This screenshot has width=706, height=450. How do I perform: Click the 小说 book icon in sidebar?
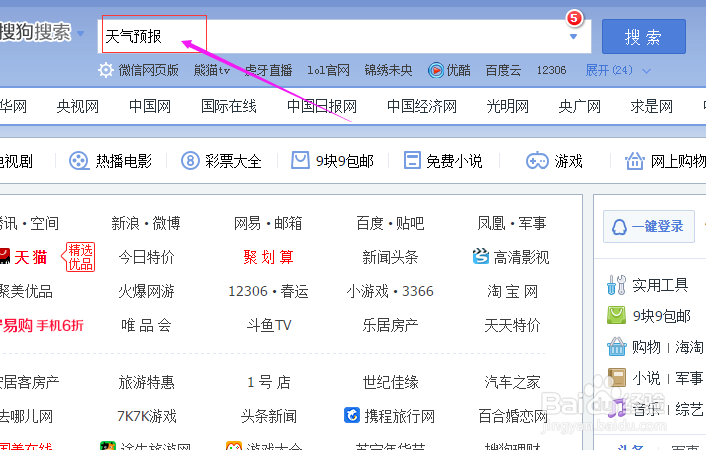(616, 377)
